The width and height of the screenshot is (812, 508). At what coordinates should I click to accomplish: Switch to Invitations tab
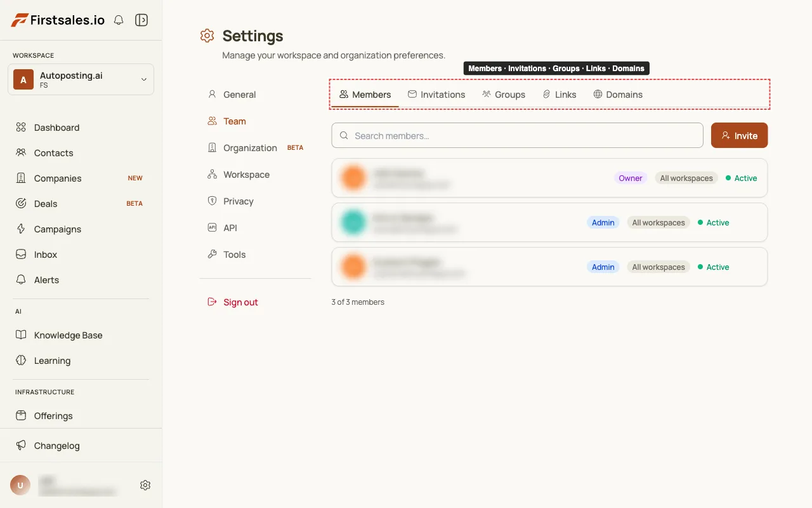click(x=436, y=95)
